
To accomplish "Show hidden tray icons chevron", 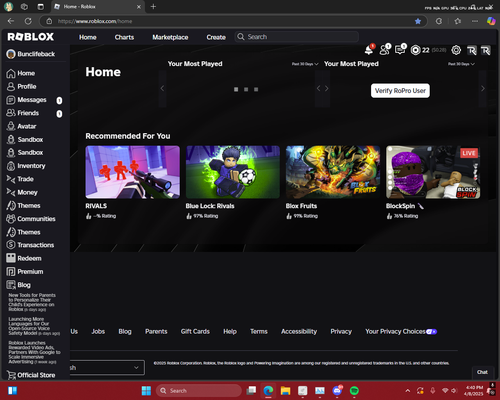I will pyautogui.click(x=407, y=391).
